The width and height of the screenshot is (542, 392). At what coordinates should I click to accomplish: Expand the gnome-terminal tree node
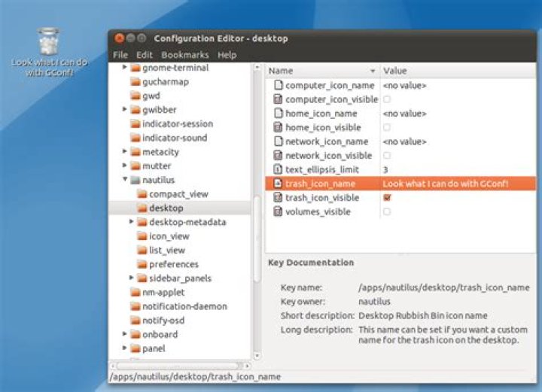[125, 67]
